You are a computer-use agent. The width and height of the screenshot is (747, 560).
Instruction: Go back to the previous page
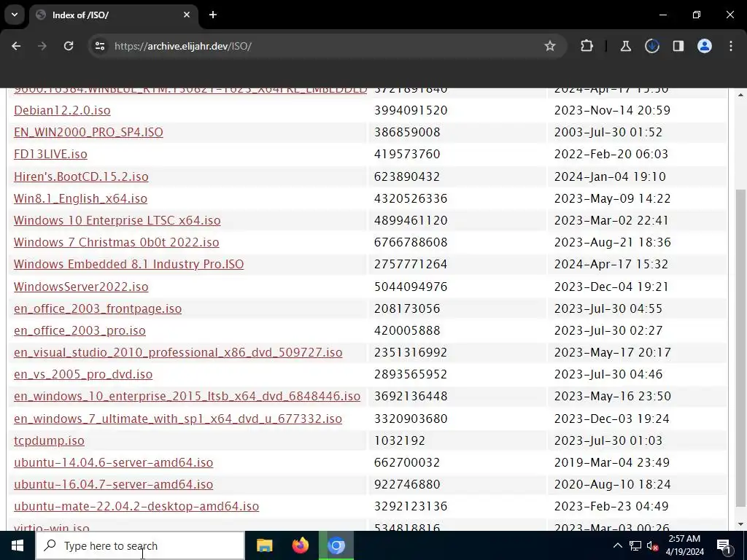(16, 46)
